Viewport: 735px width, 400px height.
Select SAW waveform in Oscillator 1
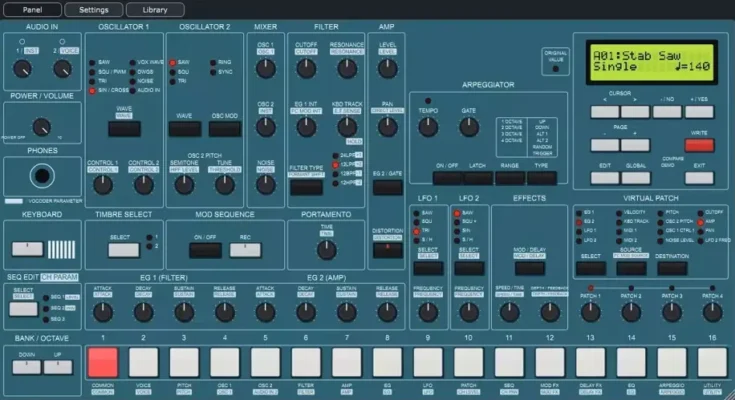[92, 62]
